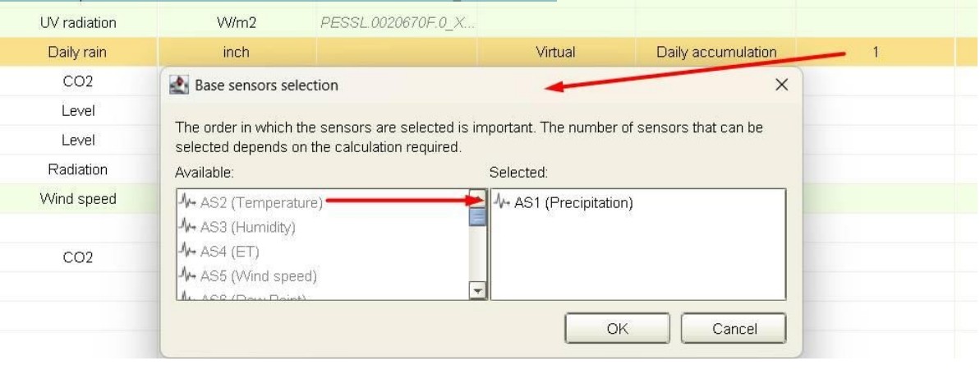This screenshot has height=370, width=980.
Task: Click the AS3 (Humidity) sensor waveform icon
Action: [186, 227]
